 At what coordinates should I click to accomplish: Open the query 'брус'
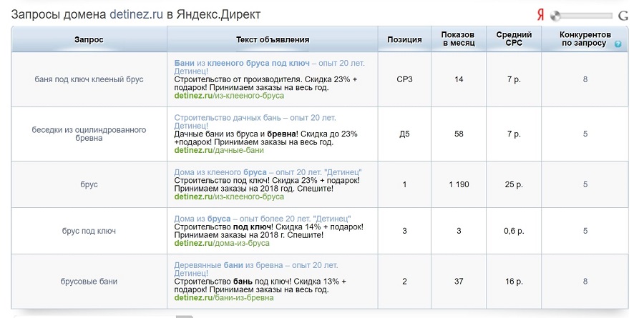89,184
